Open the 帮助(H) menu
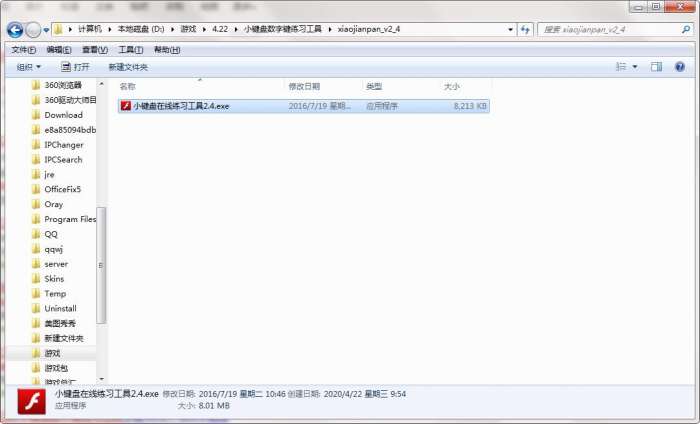The width and height of the screenshot is (700, 424). click(x=167, y=50)
